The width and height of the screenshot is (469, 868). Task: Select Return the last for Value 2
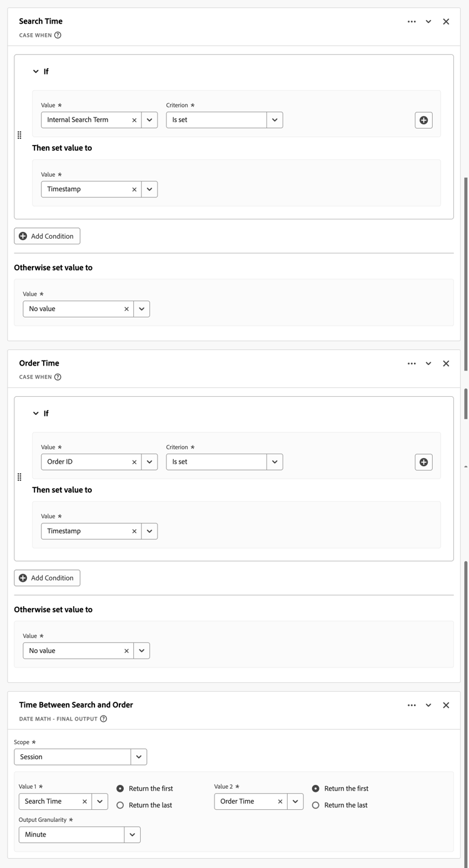pos(316,805)
